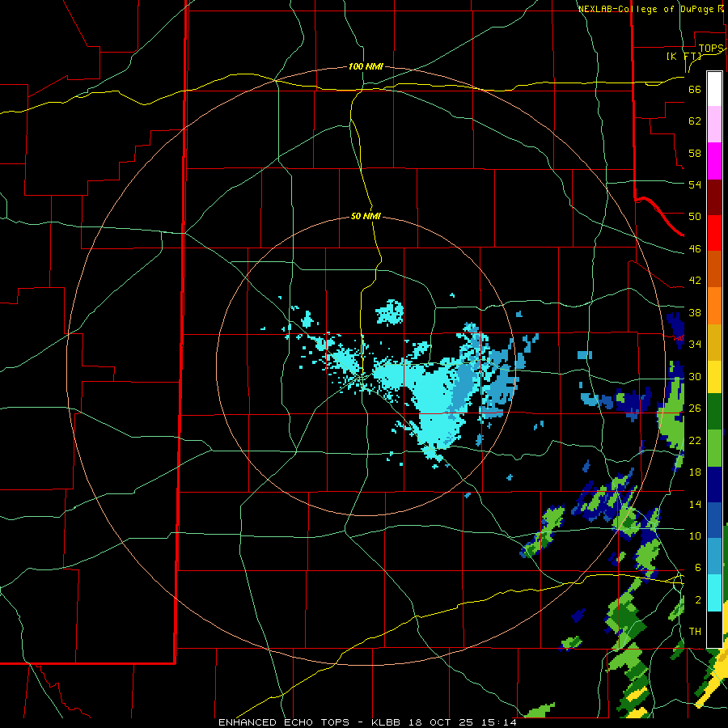728x728 pixels.
Task: Click the "14" legend value
Action: coord(695,504)
